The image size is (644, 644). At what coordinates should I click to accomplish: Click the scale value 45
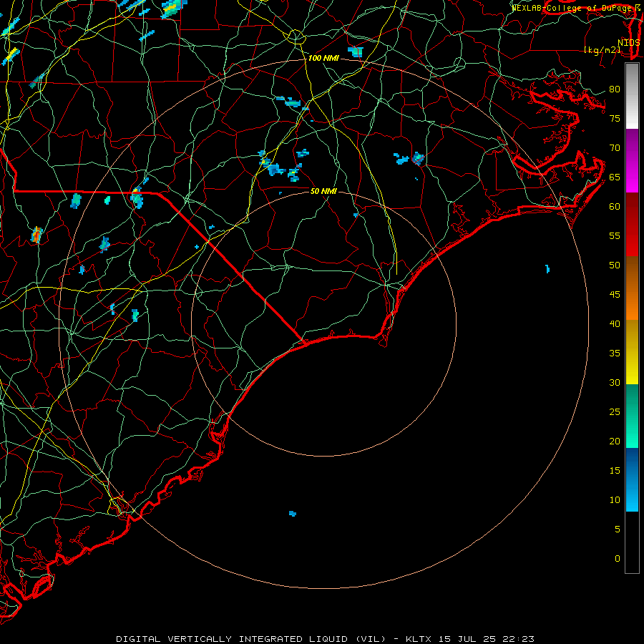pyautogui.click(x=615, y=295)
